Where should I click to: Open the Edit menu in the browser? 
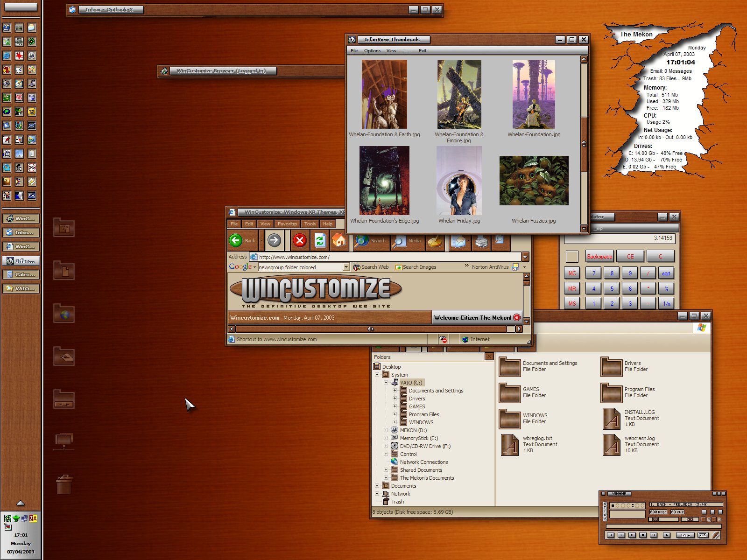(x=249, y=224)
